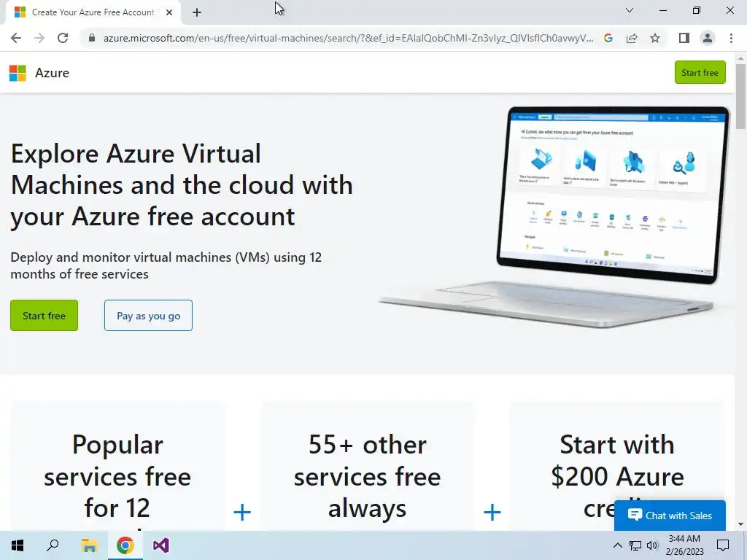The width and height of the screenshot is (747, 560).
Task: Click the 'Explore Azure Virtual Machines' heading
Action: pos(182,185)
